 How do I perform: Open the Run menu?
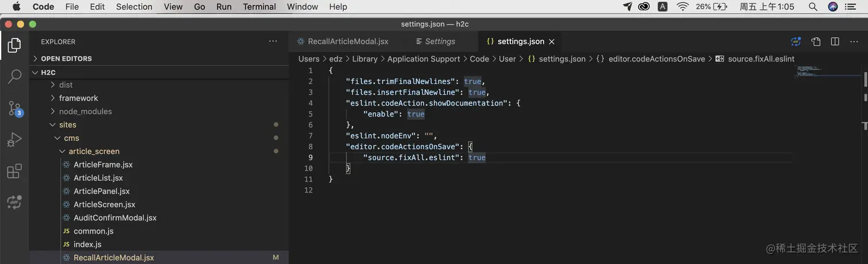[x=224, y=7]
